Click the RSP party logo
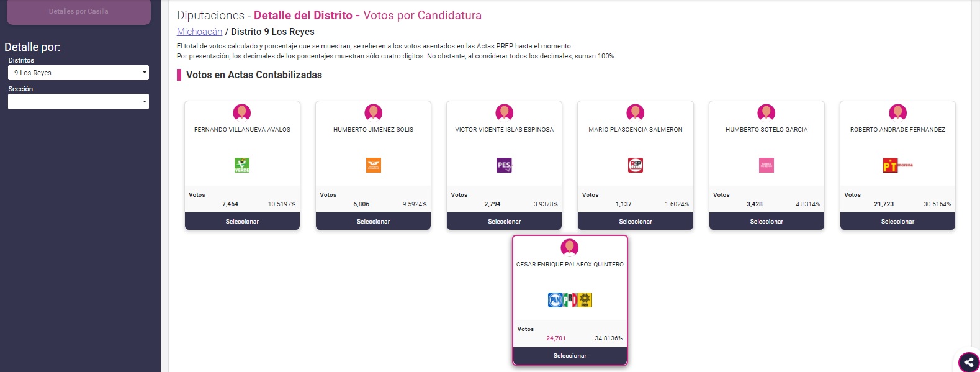This screenshot has height=372, width=980. tap(636, 165)
